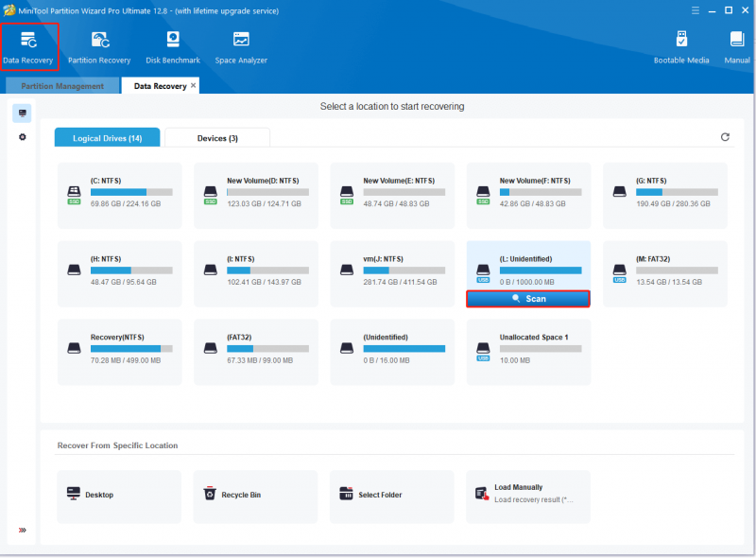Select the Logical Drives (14) tab
Viewport: 756px width, 558px height.
coord(107,138)
